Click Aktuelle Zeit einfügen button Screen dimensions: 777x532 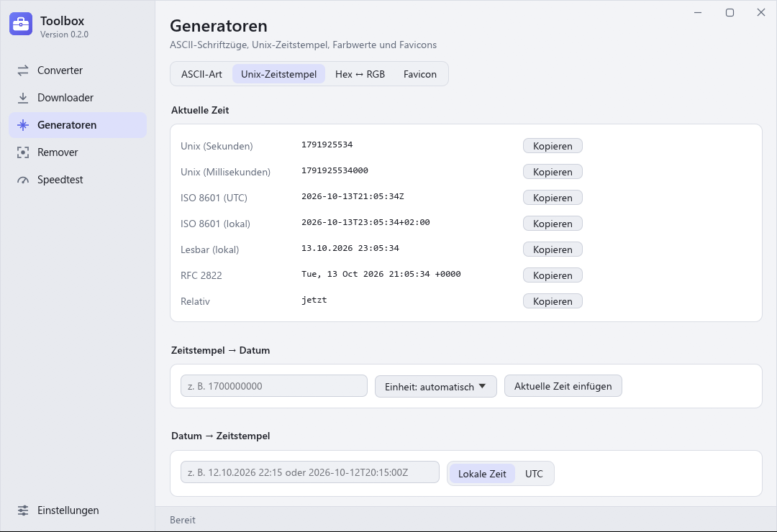(x=563, y=386)
